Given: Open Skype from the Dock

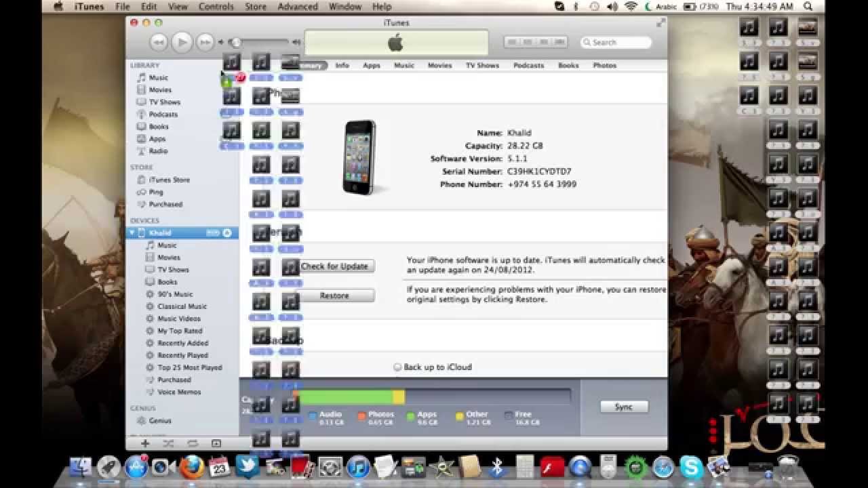Looking at the screenshot, I should [691, 466].
